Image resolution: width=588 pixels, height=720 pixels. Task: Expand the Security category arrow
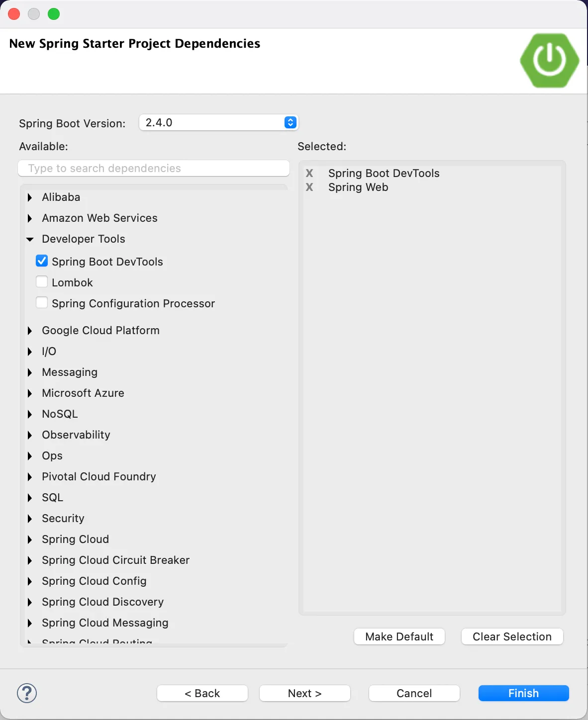pyautogui.click(x=30, y=519)
